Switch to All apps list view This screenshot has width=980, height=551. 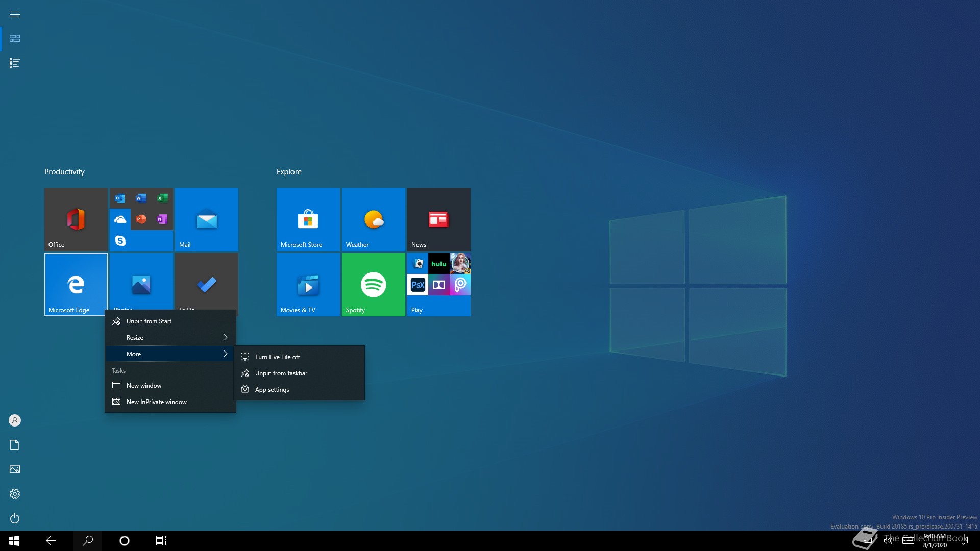click(15, 63)
